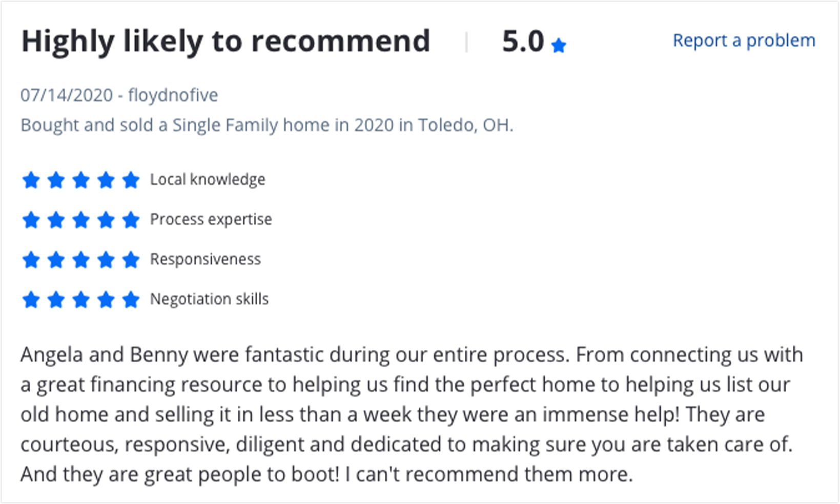
Task: Click the Report a problem link
Action: tap(744, 40)
